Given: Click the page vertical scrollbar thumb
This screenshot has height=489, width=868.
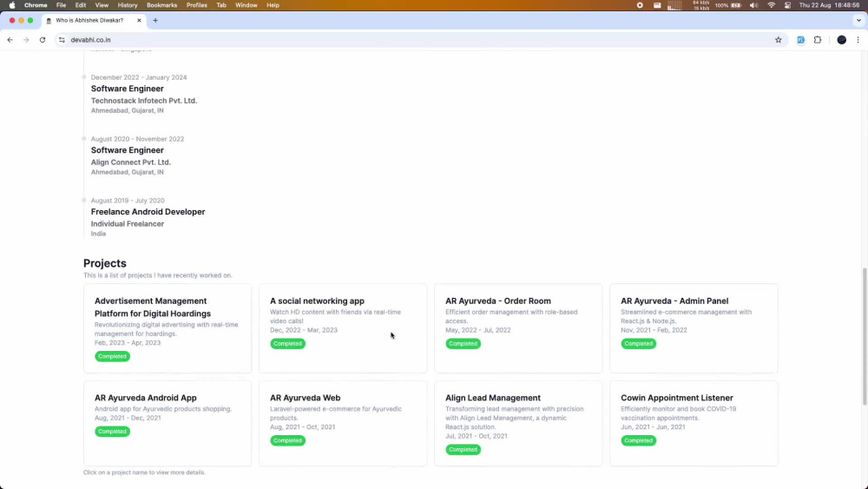Looking at the screenshot, I should pos(865,337).
